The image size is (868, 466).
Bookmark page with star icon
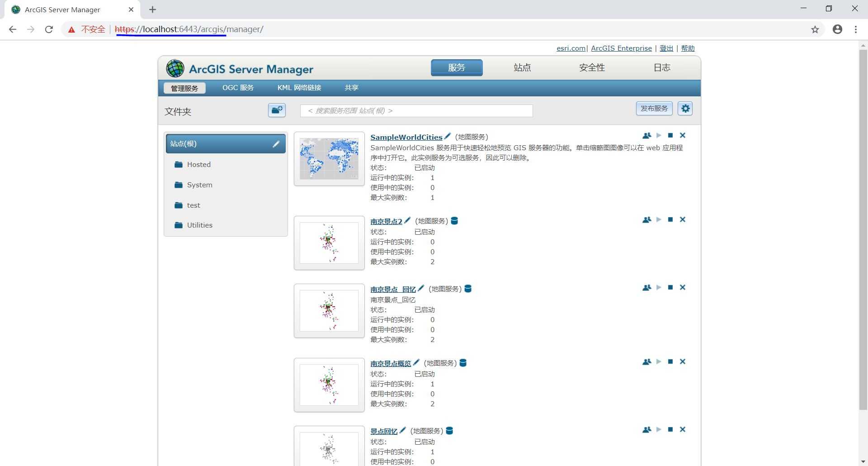pos(815,29)
